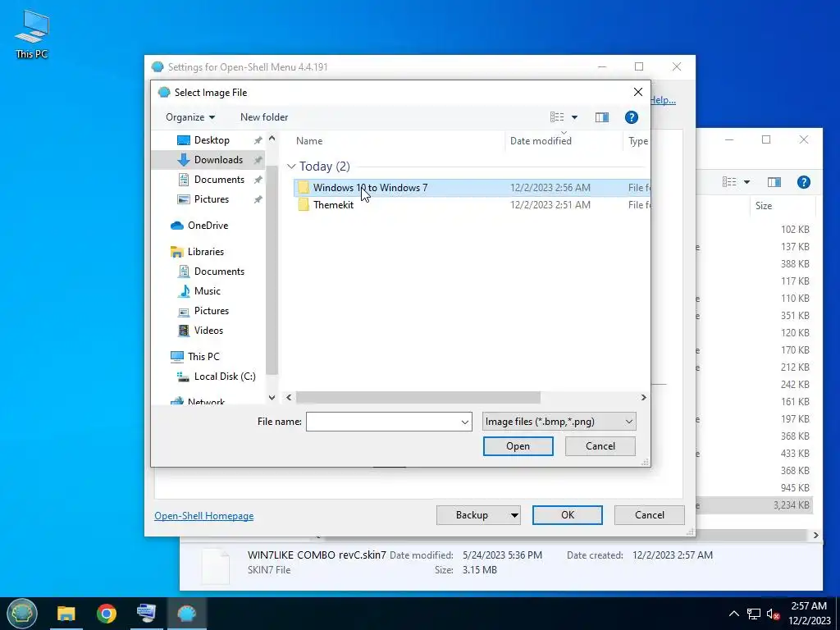Click the Help icon in the Explorer window
This screenshot has height=630, width=840.
coord(804,182)
